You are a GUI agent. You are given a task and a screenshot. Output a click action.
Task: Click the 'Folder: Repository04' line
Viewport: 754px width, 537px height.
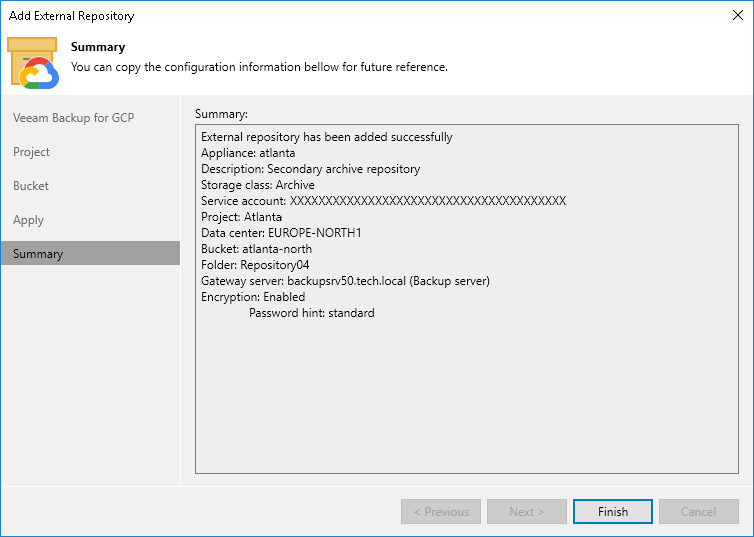[255, 265]
